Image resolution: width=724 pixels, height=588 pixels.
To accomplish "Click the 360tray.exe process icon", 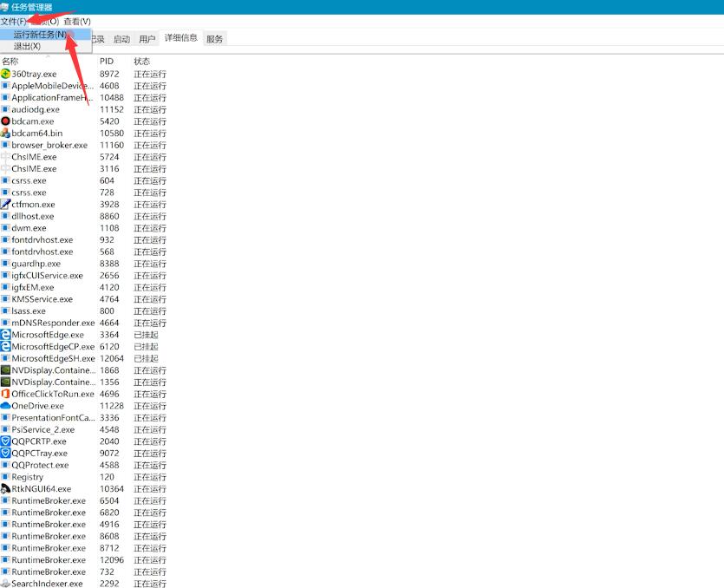I will click(x=5, y=74).
